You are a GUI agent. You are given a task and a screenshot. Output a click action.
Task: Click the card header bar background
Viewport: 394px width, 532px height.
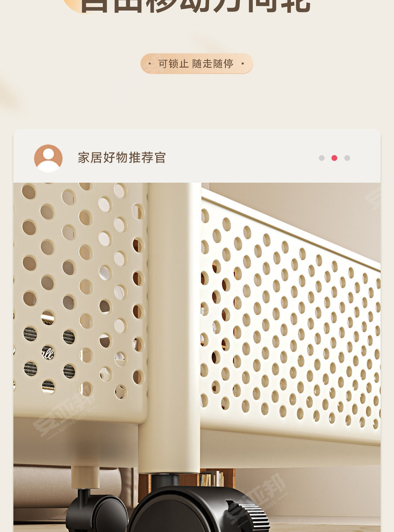(x=197, y=156)
